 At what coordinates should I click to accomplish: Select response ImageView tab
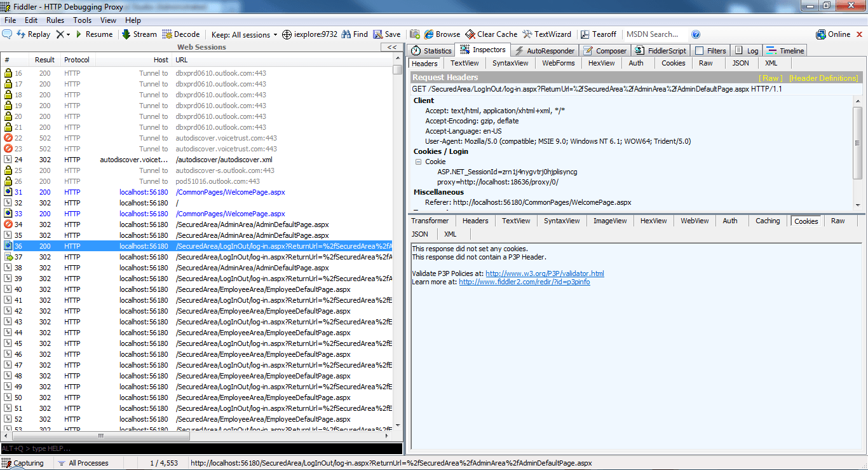point(610,221)
